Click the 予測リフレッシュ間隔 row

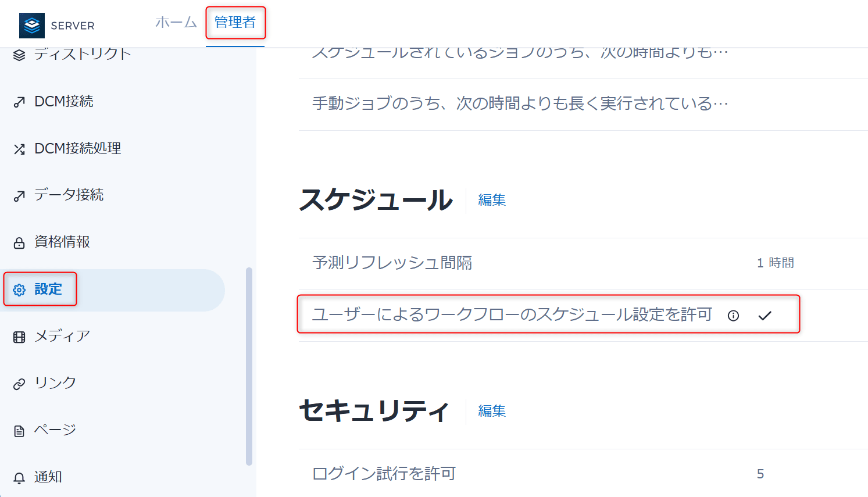coord(583,263)
